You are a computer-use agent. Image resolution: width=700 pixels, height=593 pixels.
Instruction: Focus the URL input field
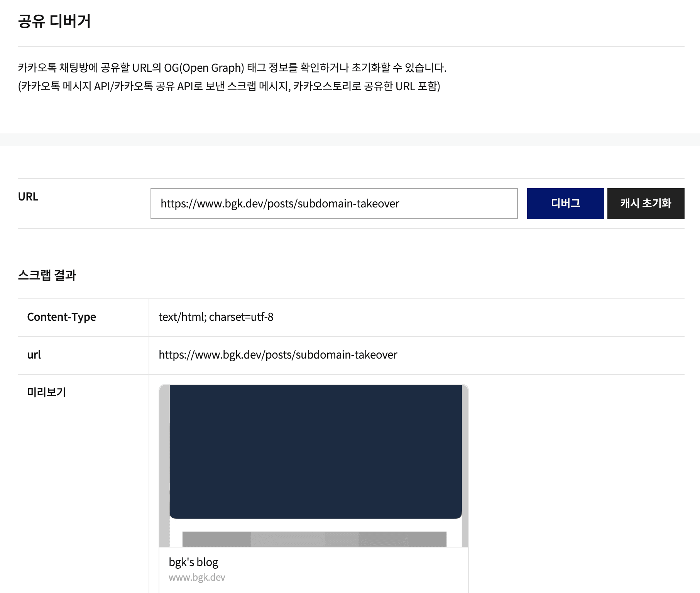coord(334,204)
